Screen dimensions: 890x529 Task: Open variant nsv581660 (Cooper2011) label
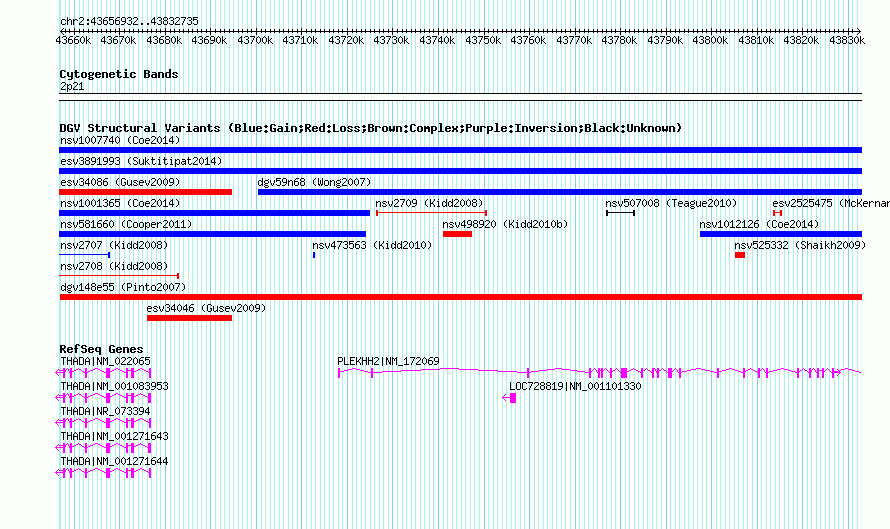click(126, 224)
